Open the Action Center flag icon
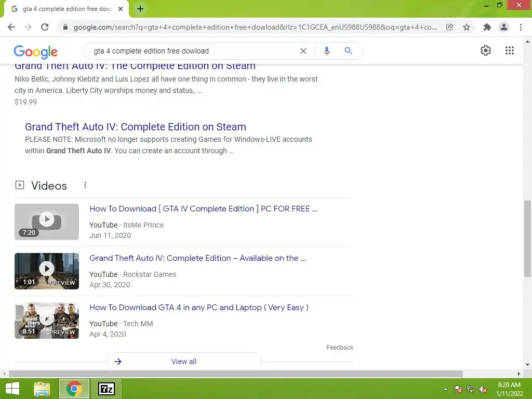532x399 pixels. point(458,389)
